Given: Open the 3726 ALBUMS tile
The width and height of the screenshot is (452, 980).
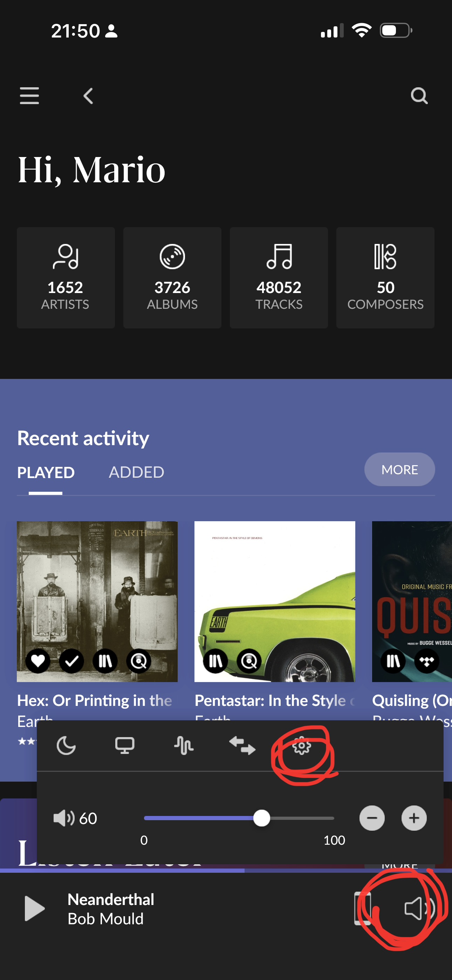Looking at the screenshot, I should point(172,278).
